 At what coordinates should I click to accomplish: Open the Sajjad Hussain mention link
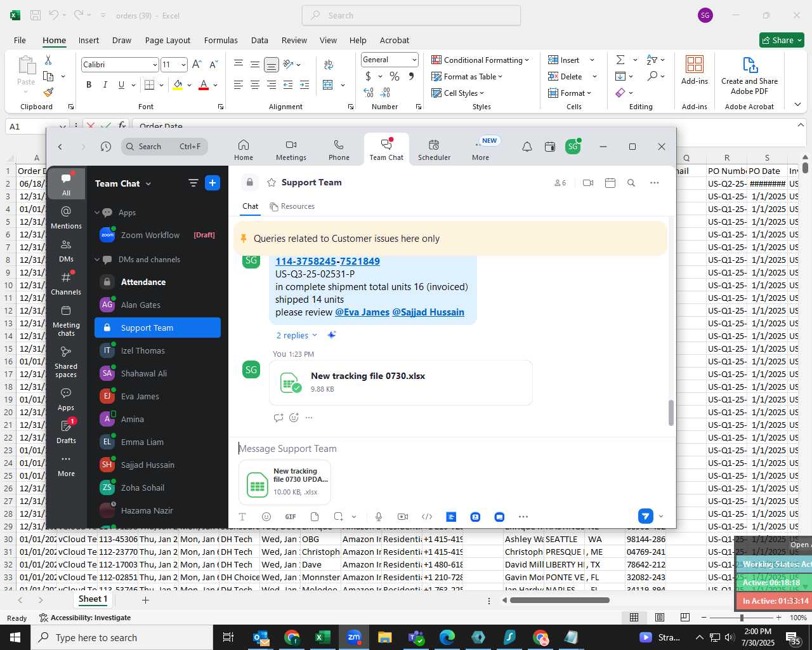click(428, 312)
